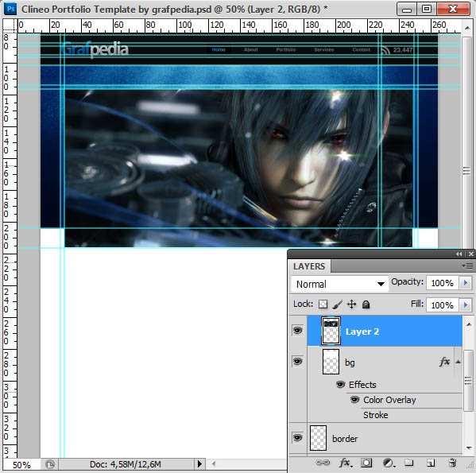The width and height of the screenshot is (476, 473).
Task: Lock transparent pixels icon
Action: pyautogui.click(x=323, y=304)
